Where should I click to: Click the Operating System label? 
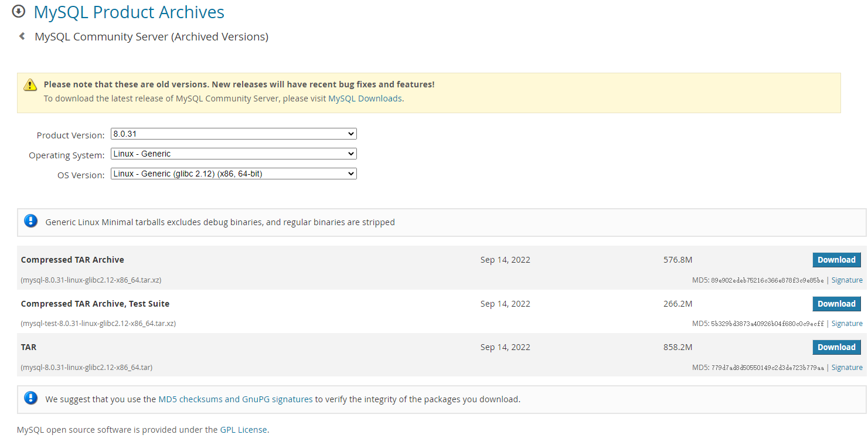[x=67, y=155]
